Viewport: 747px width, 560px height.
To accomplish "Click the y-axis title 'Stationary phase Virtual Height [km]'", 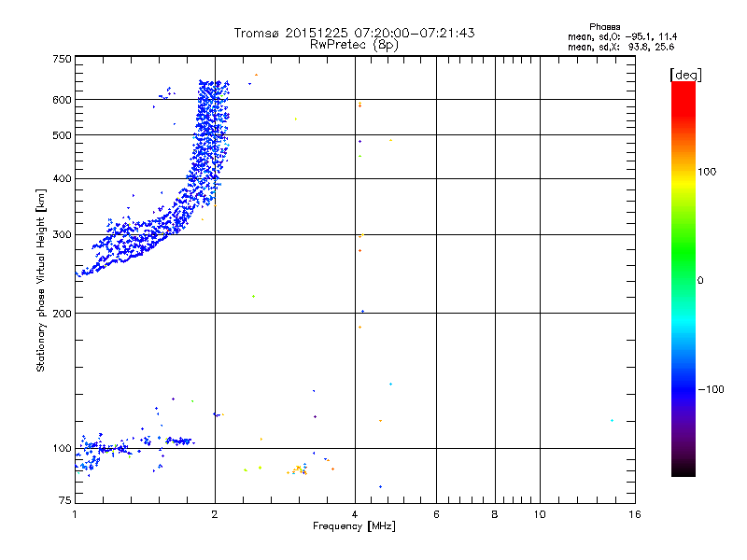I will tap(41, 281).
